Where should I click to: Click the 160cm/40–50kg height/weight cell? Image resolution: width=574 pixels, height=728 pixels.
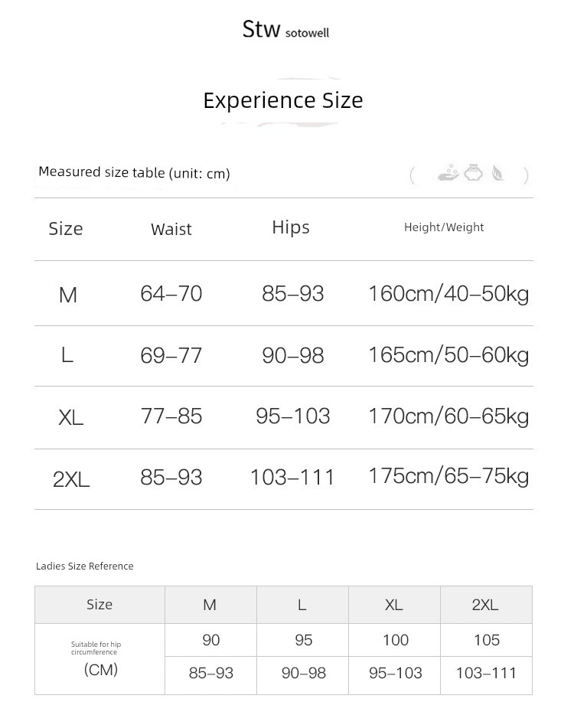448,294
